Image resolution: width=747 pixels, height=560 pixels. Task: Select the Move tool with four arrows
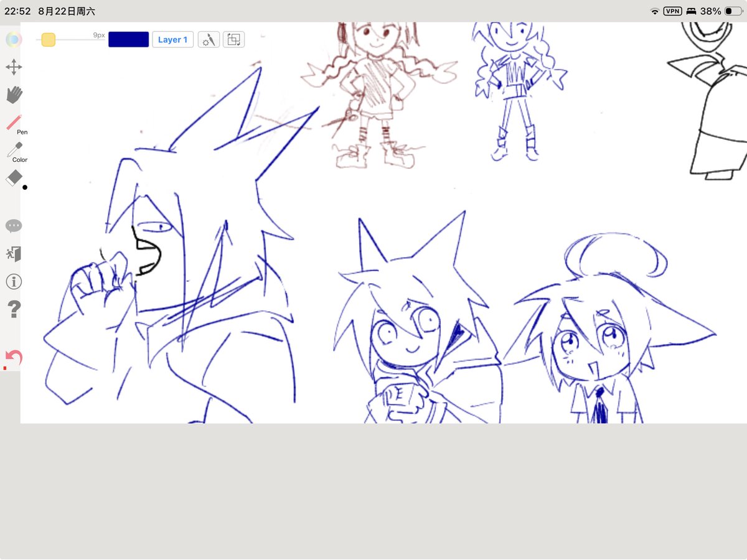pos(14,67)
